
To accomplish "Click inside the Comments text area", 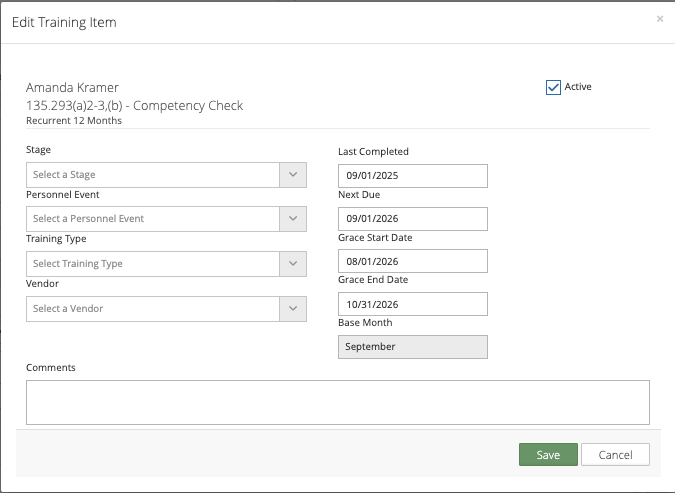I will pos(338,402).
